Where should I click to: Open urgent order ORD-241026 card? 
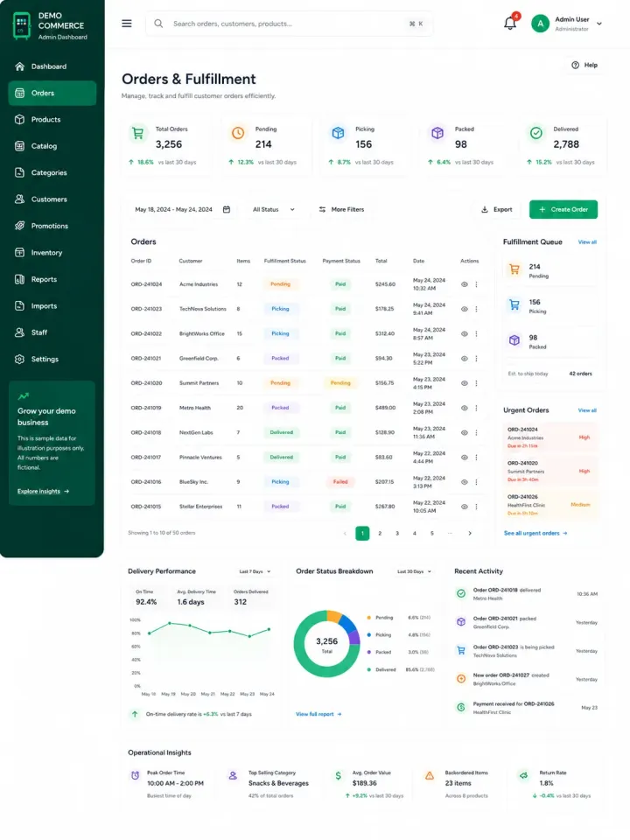549,505
